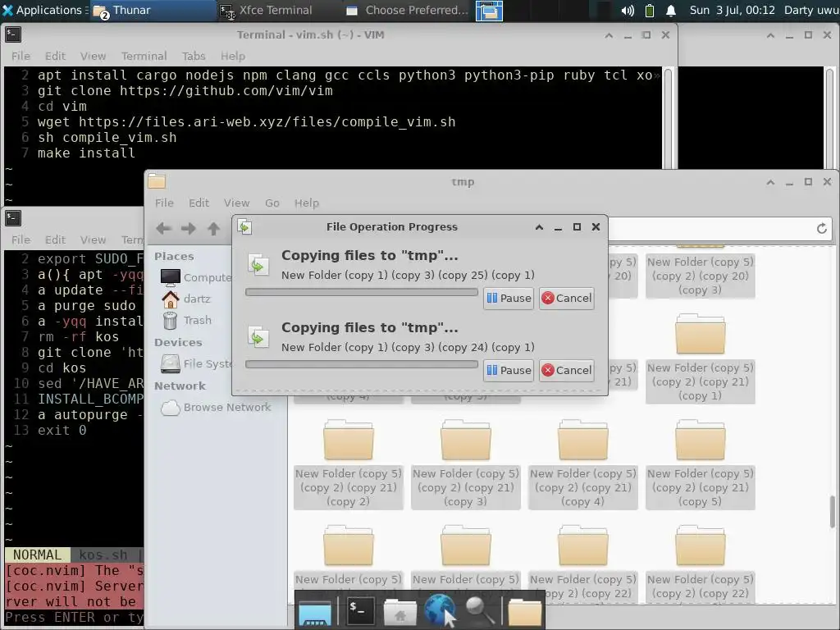840x630 pixels.
Task: Click the exit 0 line in kos.sh VIM
Action: click(62, 430)
